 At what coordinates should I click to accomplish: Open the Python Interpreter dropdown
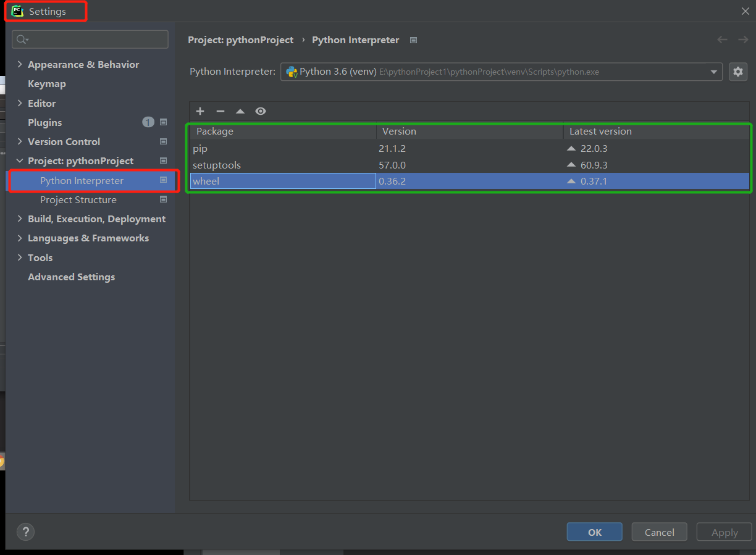coord(502,72)
